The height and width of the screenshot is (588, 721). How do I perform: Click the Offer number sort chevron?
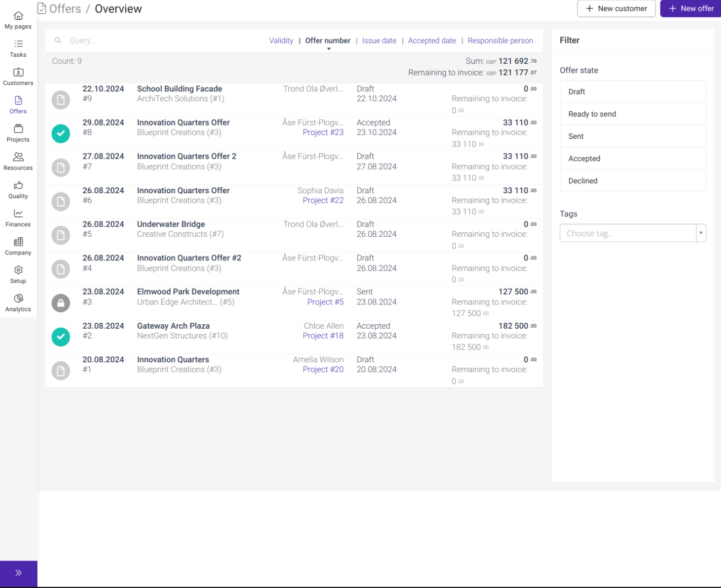coord(328,47)
